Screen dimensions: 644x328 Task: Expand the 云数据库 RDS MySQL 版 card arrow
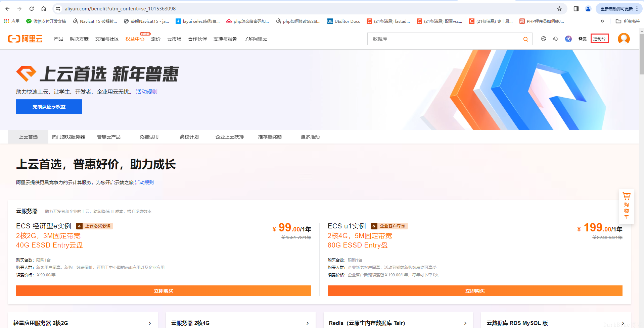click(x=623, y=323)
